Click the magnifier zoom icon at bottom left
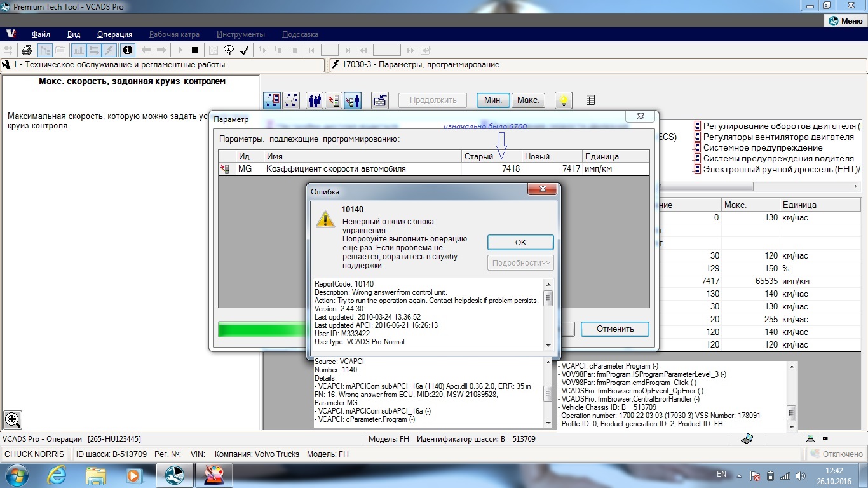 pyautogui.click(x=13, y=419)
